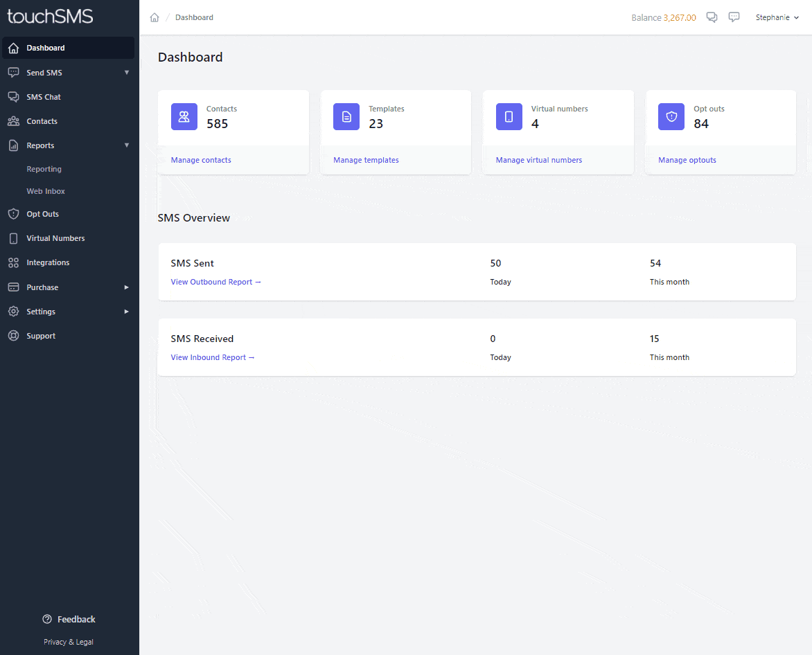812x655 pixels.
Task: Open the chat bubbles icon in header
Action: pos(712,17)
